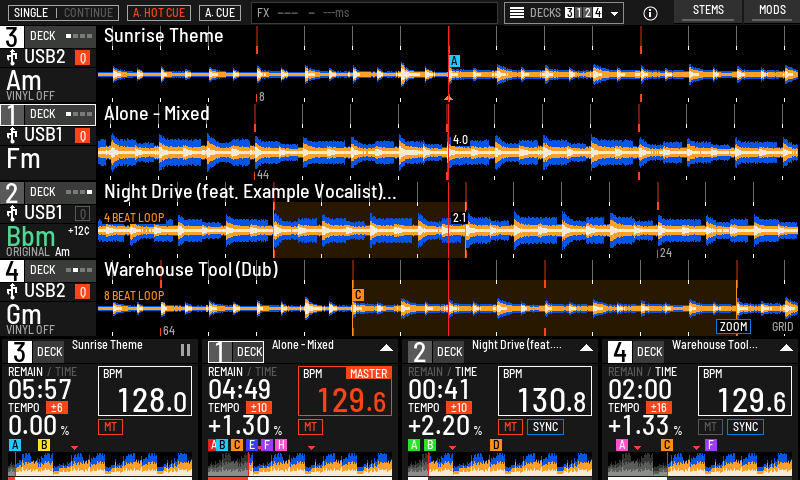Screen dimensions: 800x480
Task: Expand deck 2 panel with the up arrow
Action: (586, 348)
